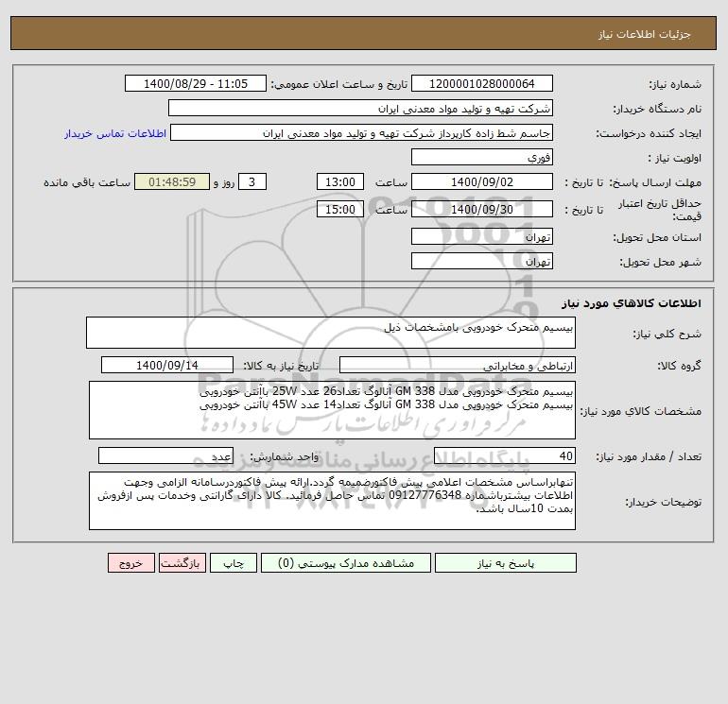Click the general description box 'بیسیم متحرک خودرویی'
This screenshot has width=728, height=704.
click(331, 333)
